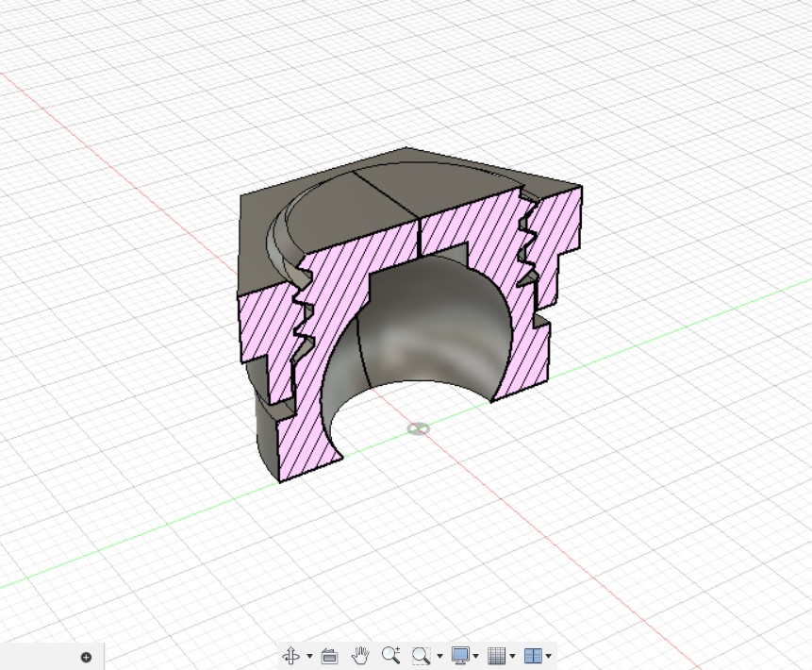Open Grid and Snaps settings icon
This screenshot has height=670, width=812.
pyautogui.click(x=497, y=656)
